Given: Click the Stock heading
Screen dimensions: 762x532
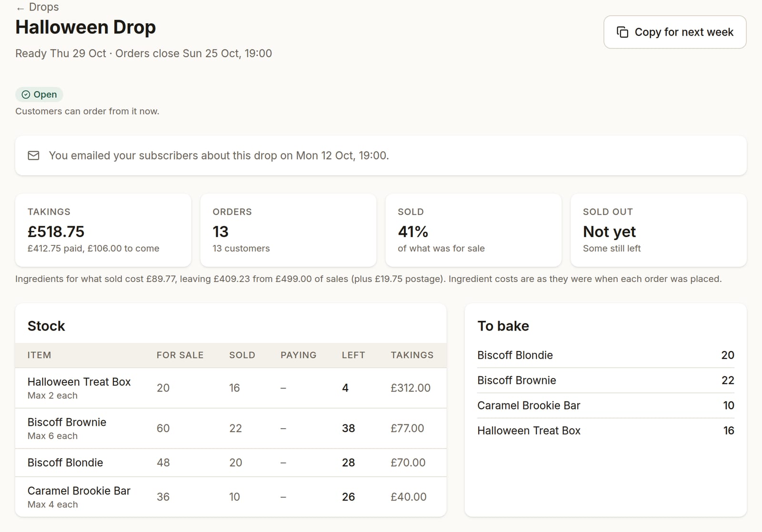Looking at the screenshot, I should click(46, 326).
